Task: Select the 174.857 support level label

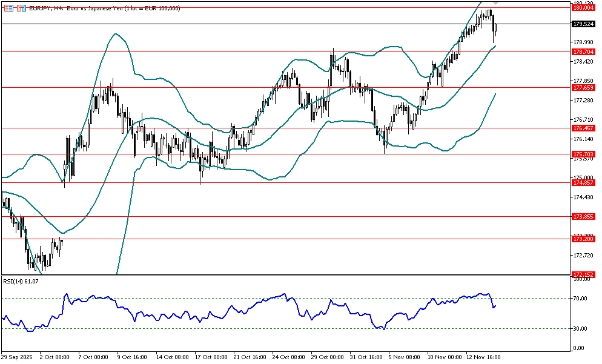Action: pos(582,182)
